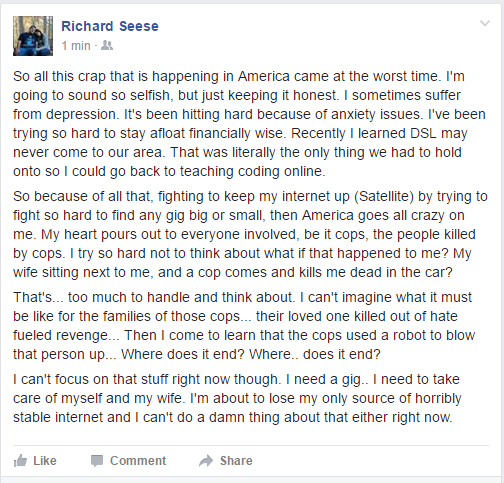The width and height of the screenshot is (504, 483).
Task: Click the Share text label
Action: point(236,461)
